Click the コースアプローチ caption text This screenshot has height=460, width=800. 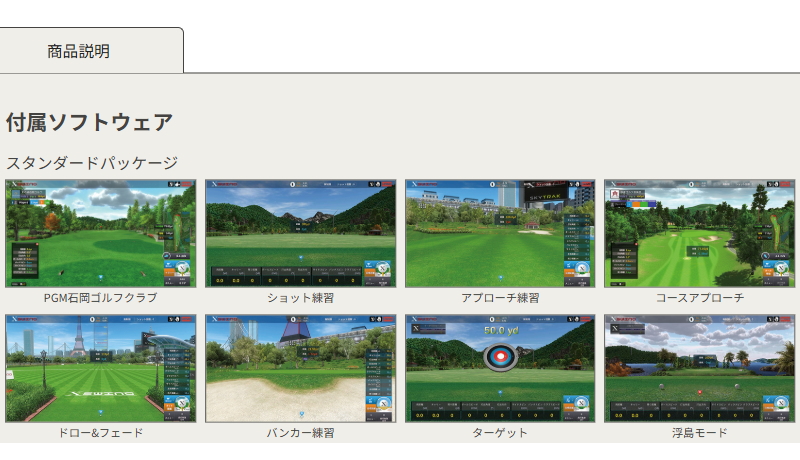pyautogui.click(x=699, y=298)
